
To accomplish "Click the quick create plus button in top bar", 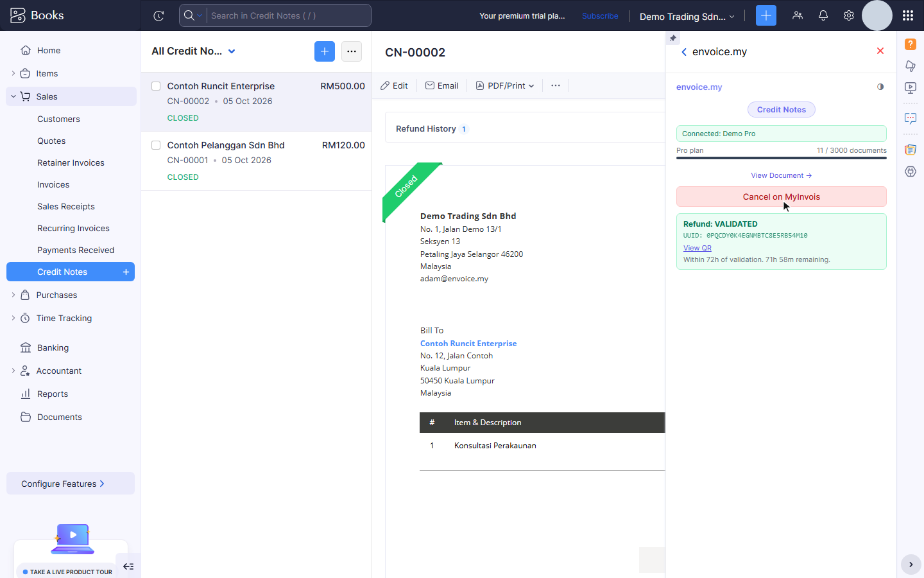I will (766, 15).
